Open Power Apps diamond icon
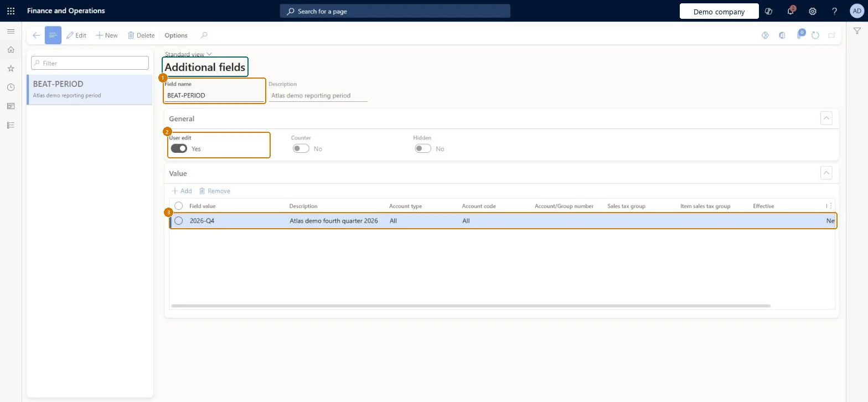 pos(765,35)
